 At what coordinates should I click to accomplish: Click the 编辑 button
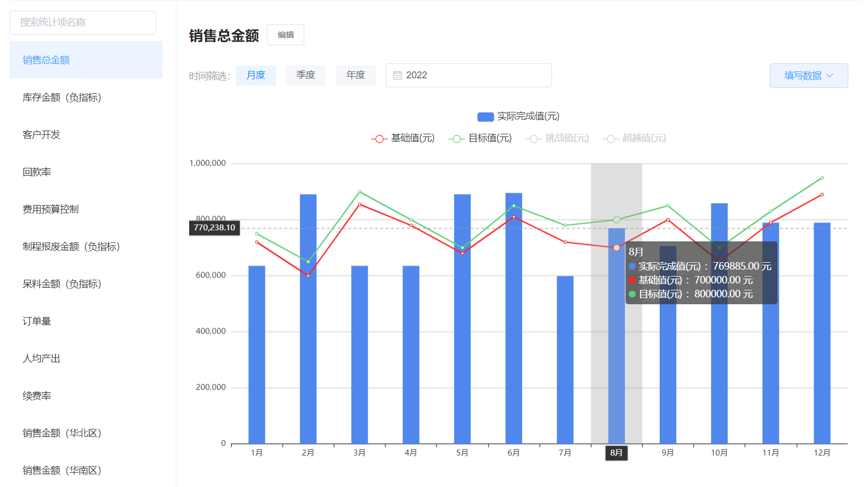[x=286, y=35]
